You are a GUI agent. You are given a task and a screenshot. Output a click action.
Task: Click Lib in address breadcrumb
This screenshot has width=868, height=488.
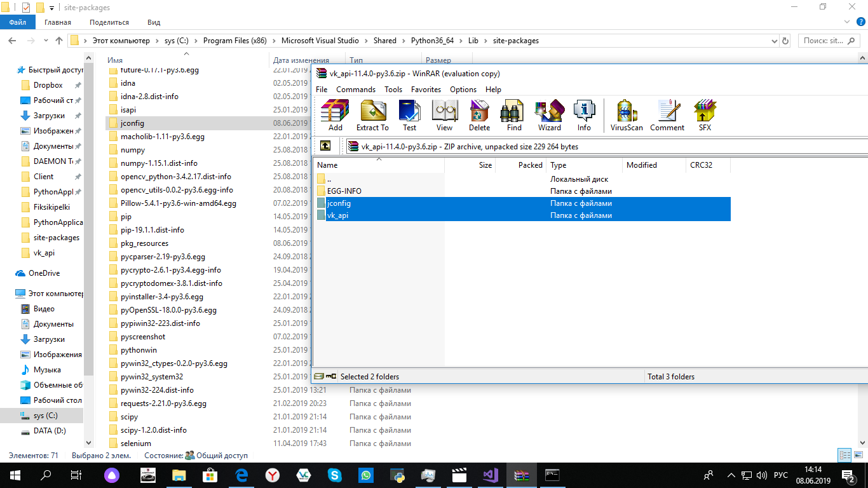click(473, 41)
